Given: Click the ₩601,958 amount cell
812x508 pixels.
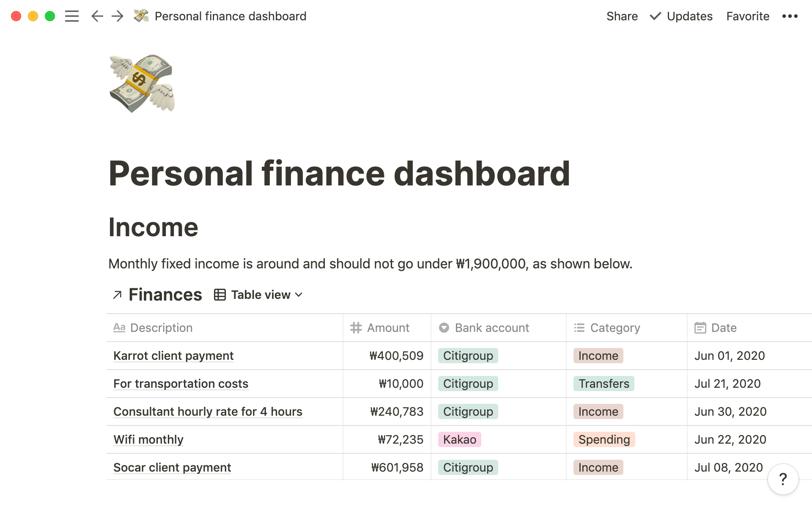Looking at the screenshot, I should pos(397,467).
